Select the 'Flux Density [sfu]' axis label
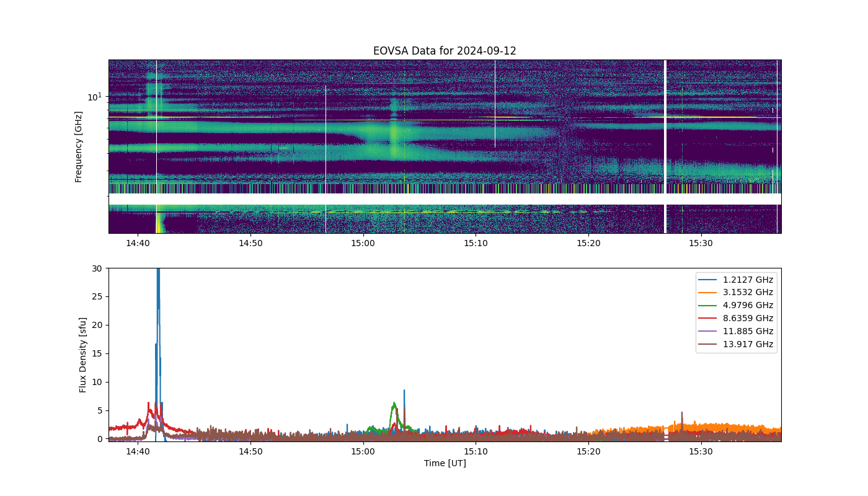This screenshot has width=868, height=496. tap(82, 355)
